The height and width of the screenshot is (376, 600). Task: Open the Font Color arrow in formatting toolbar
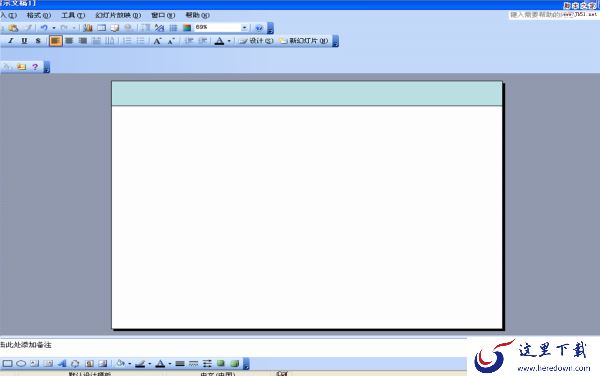(229, 41)
